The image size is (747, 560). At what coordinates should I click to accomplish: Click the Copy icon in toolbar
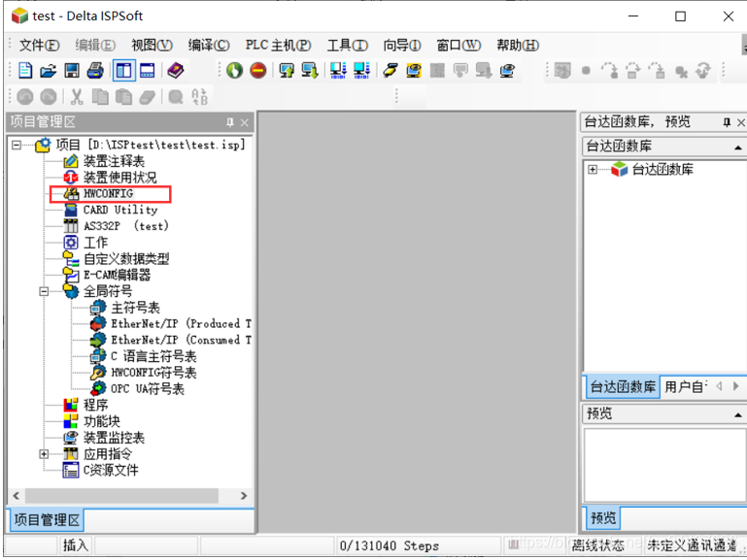point(100,97)
